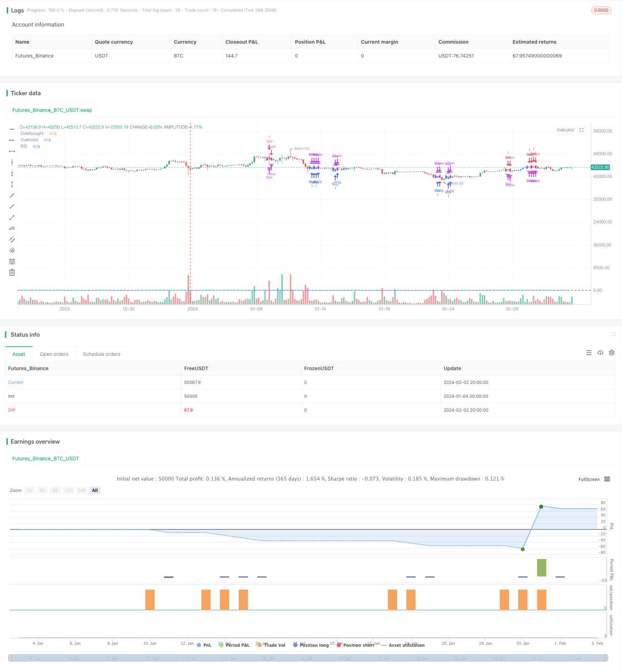Click the left handle of the range navigator
This screenshot has height=672, width=622.
click(10, 658)
